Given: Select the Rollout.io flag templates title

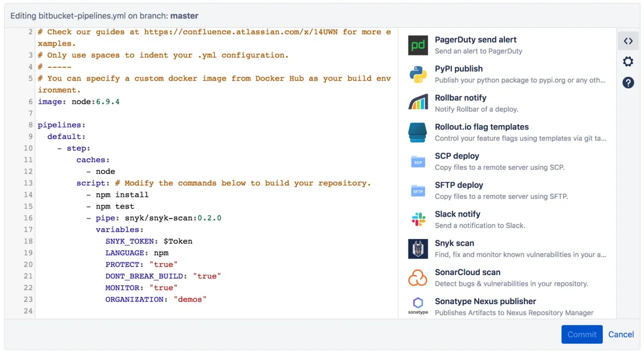Looking at the screenshot, I should click(481, 127).
